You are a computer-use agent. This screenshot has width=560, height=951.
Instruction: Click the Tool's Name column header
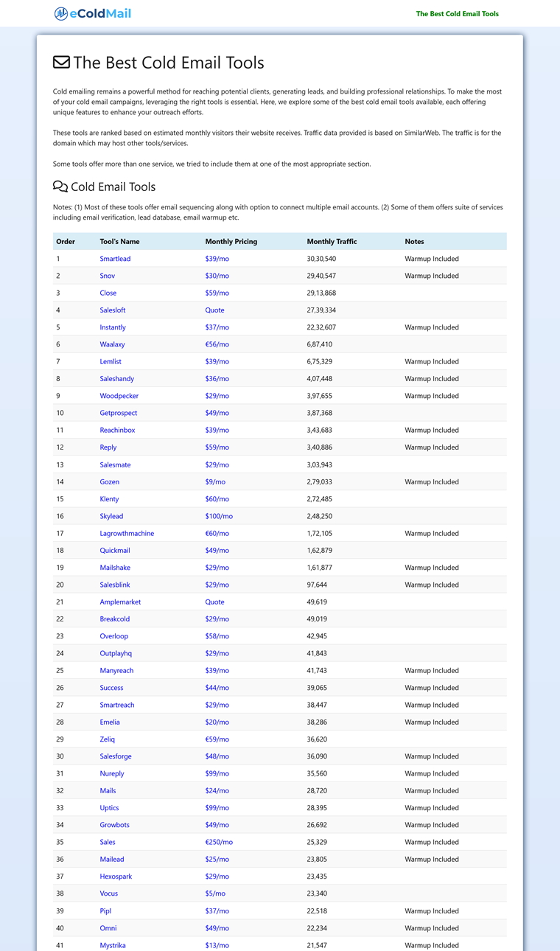[120, 241]
